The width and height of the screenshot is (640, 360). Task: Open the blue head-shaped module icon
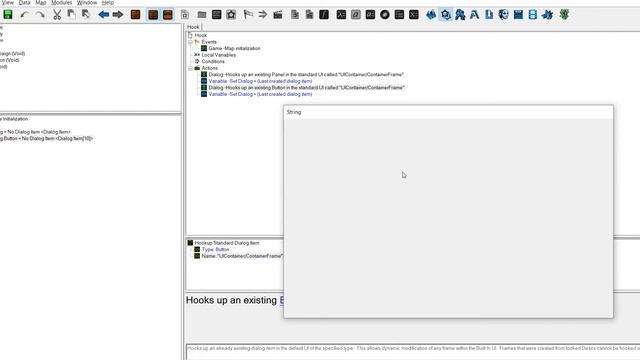pyautogui.click(x=503, y=15)
